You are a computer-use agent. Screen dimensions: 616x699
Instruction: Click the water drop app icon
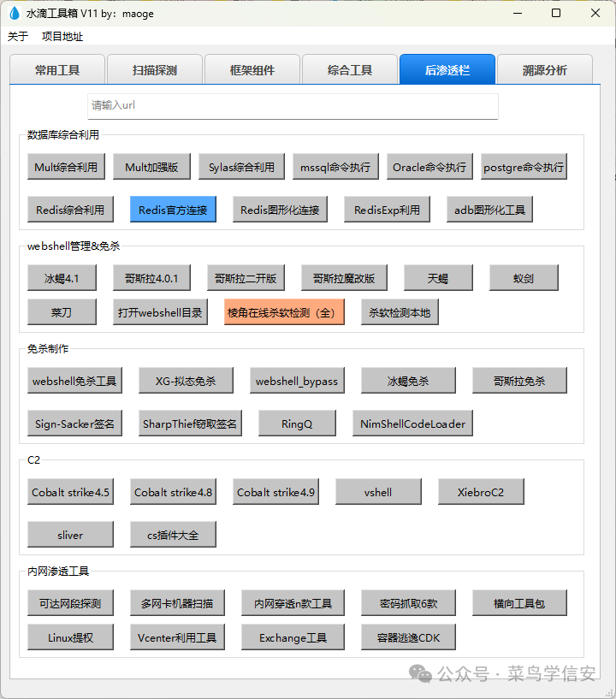(15, 14)
